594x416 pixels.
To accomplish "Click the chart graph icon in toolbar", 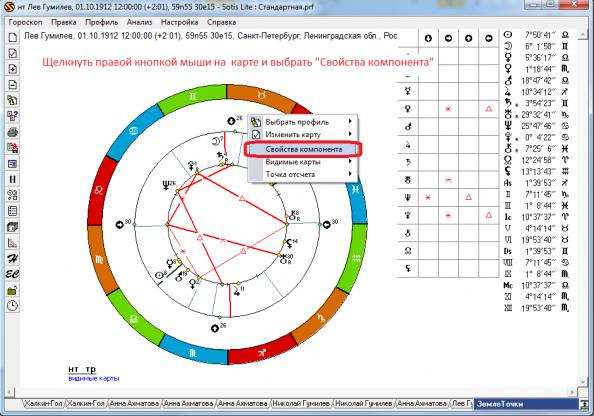I will click(13, 242).
